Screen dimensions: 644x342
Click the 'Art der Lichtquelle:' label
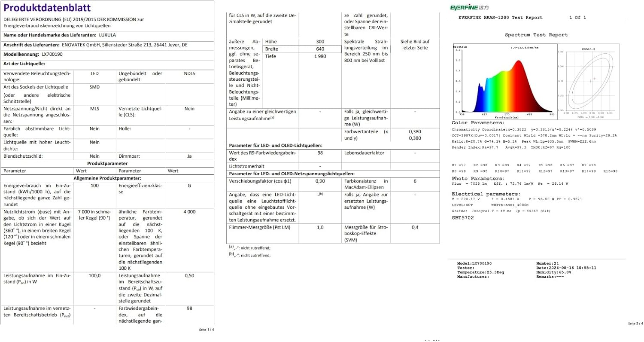(24, 64)
